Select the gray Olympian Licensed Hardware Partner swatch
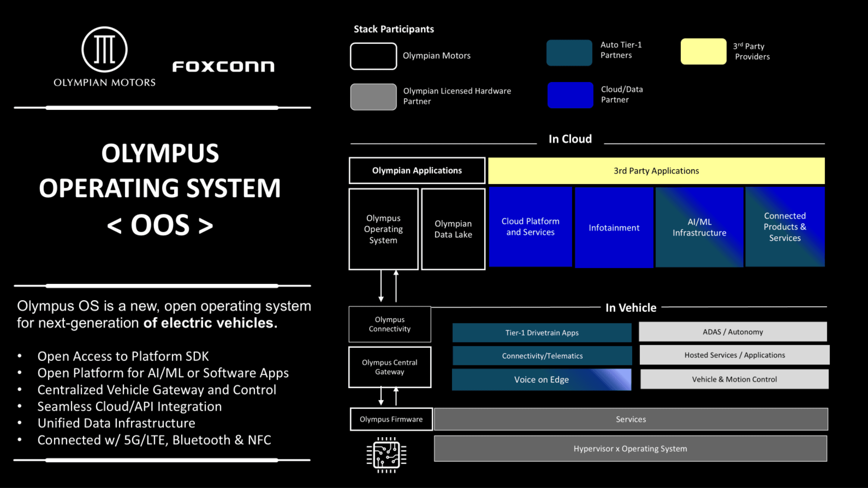This screenshot has width=868, height=488. pyautogui.click(x=373, y=97)
